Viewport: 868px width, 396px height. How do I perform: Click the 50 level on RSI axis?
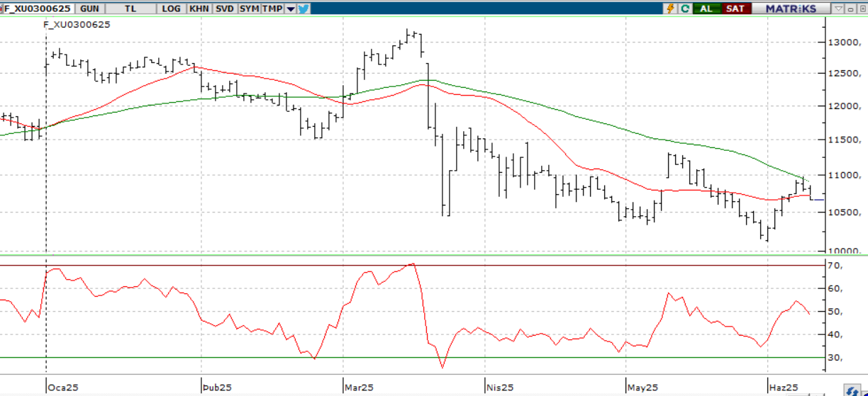tap(835, 312)
